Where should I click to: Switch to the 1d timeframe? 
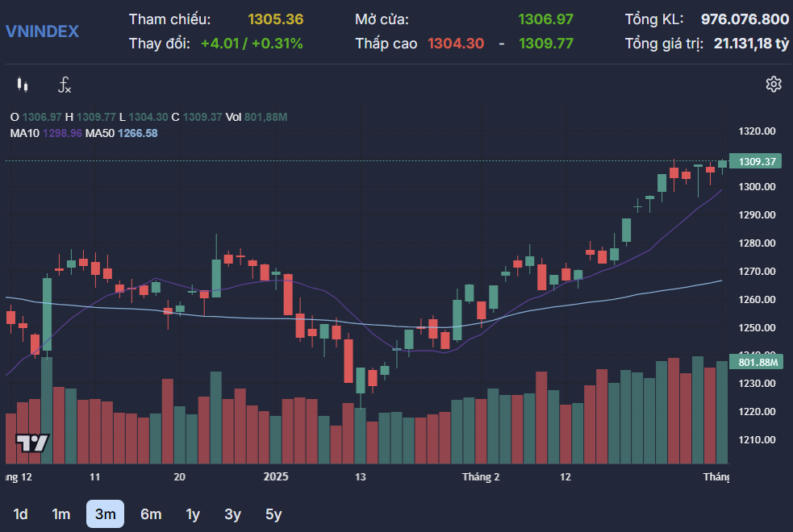21,514
